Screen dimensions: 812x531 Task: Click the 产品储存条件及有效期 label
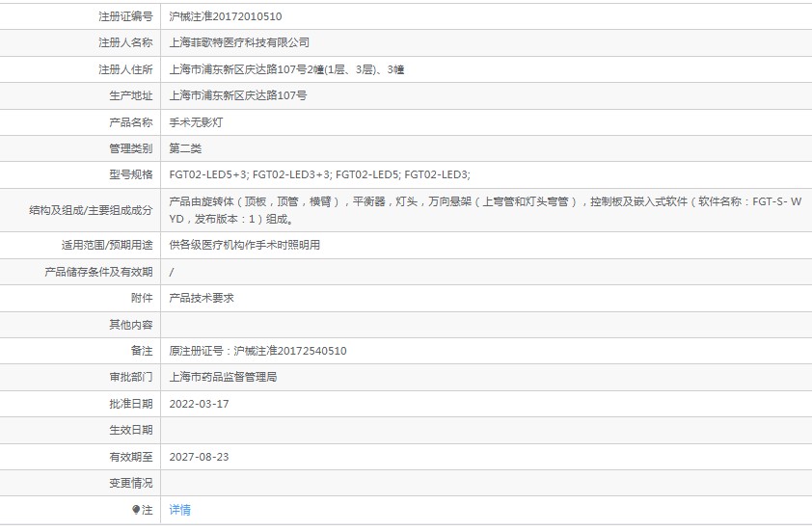coord(99,272)
